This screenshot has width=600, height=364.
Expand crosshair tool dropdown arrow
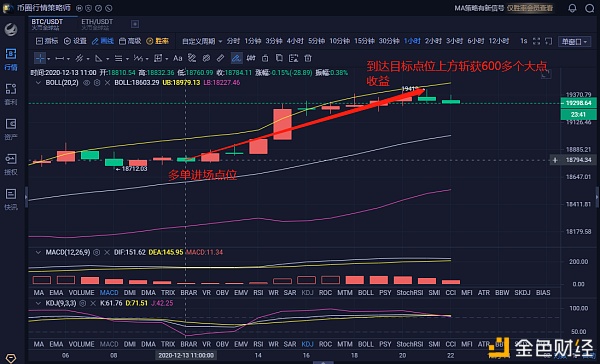click(x=49, y=59)
